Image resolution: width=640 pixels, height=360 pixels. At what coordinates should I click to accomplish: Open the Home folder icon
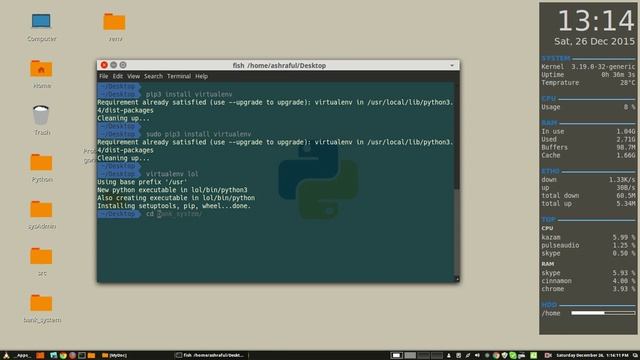click(x=41, y=74)
